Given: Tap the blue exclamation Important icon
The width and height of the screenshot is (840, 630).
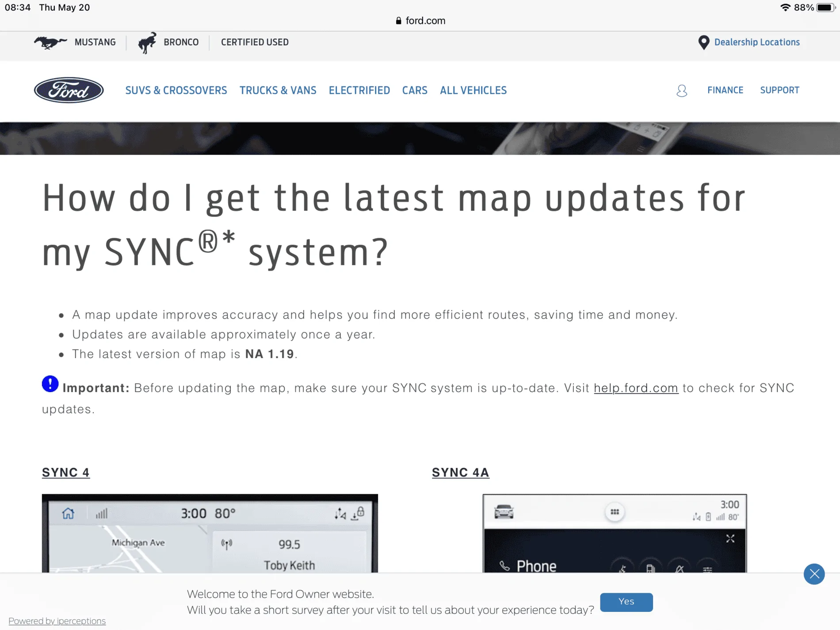Looking at the screenshot, I should tap(50, 384).
